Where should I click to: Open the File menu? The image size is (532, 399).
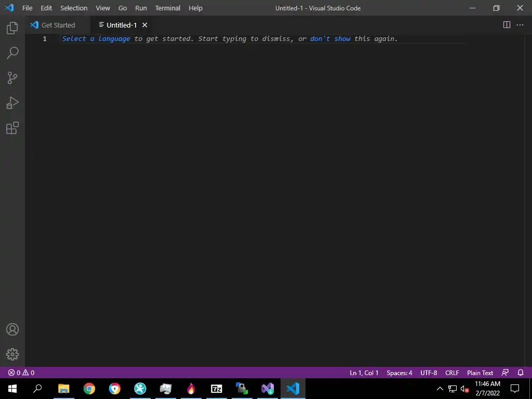pos(28,8)
